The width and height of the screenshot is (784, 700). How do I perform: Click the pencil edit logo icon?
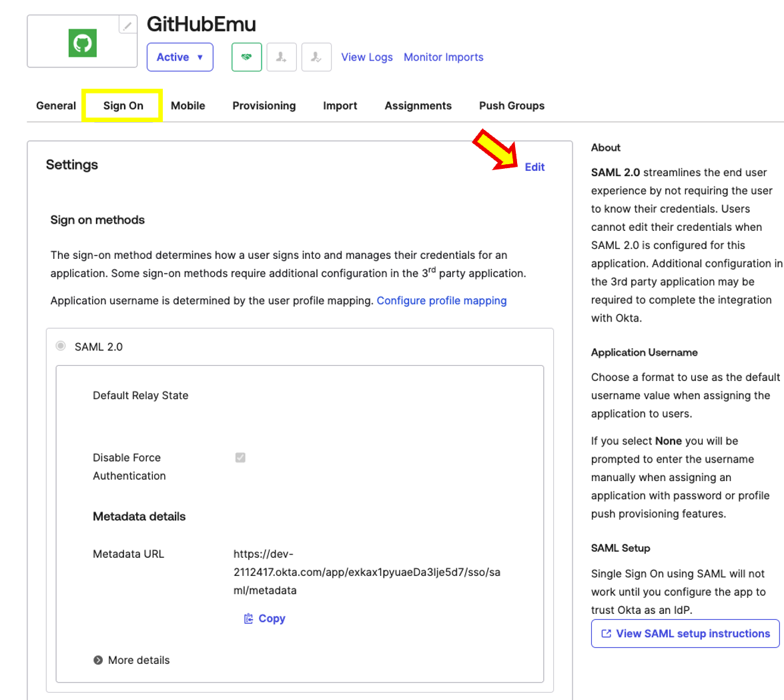(127, 25)
